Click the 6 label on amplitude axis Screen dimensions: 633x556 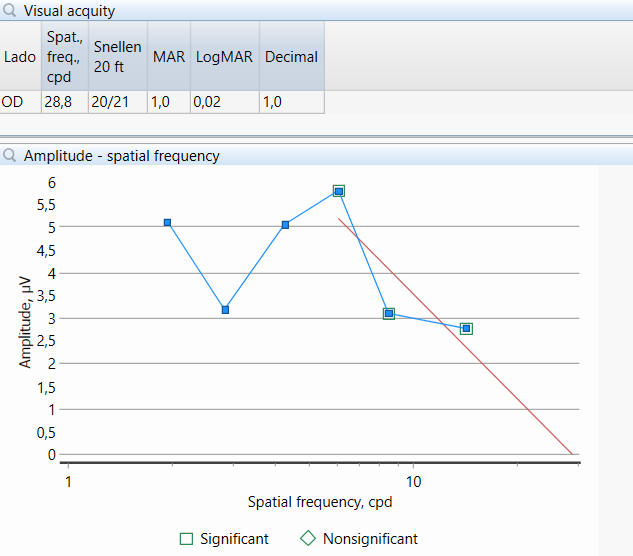click(x=52, y=183)
